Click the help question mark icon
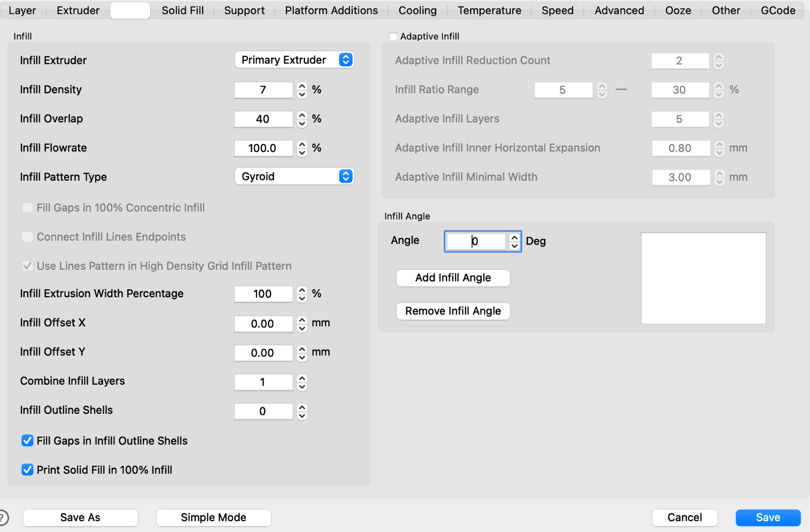Image resolution: width=810 pixels, height=532 pixels. [x=3, y=517]
